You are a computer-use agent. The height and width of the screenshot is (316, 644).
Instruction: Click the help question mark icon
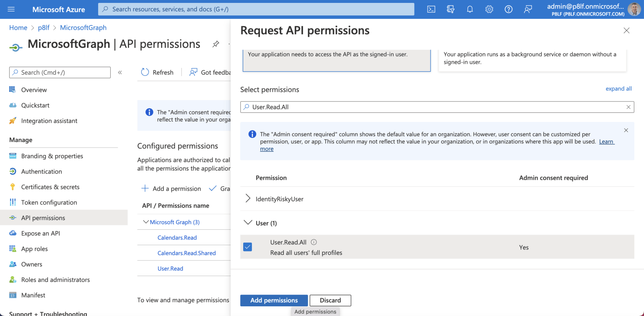(x=508, y=9)
